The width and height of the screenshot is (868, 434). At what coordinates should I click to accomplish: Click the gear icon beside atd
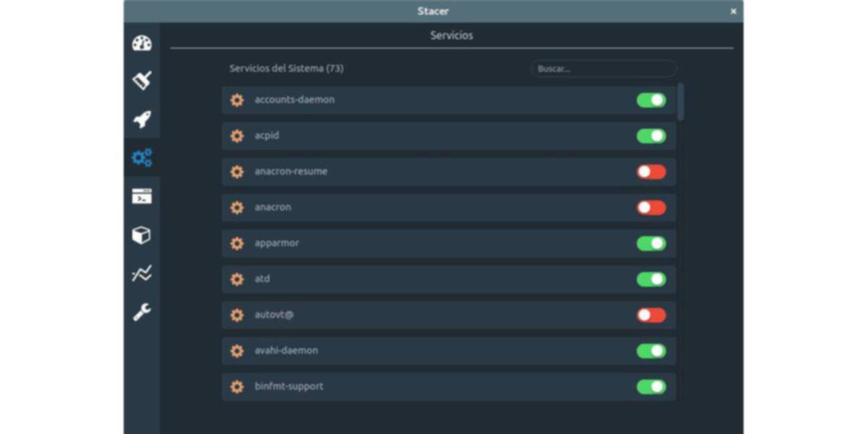click(237, 279)
